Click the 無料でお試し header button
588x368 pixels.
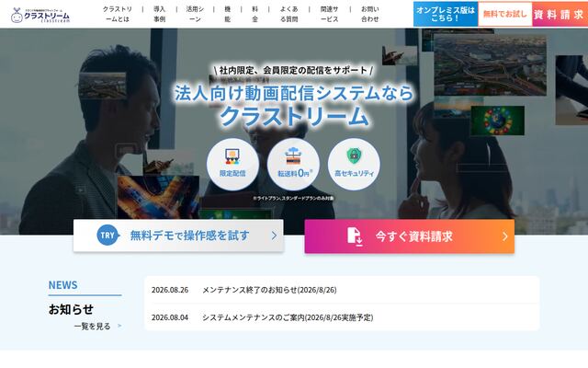504,14
